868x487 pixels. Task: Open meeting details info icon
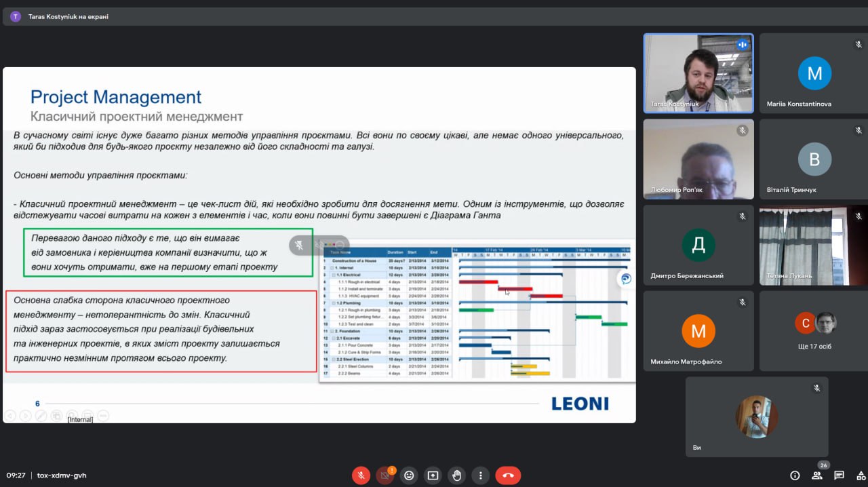(x=795, y=475)
